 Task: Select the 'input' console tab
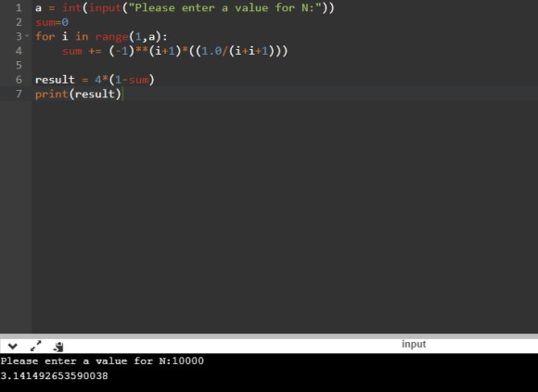(x=414, y=344)
